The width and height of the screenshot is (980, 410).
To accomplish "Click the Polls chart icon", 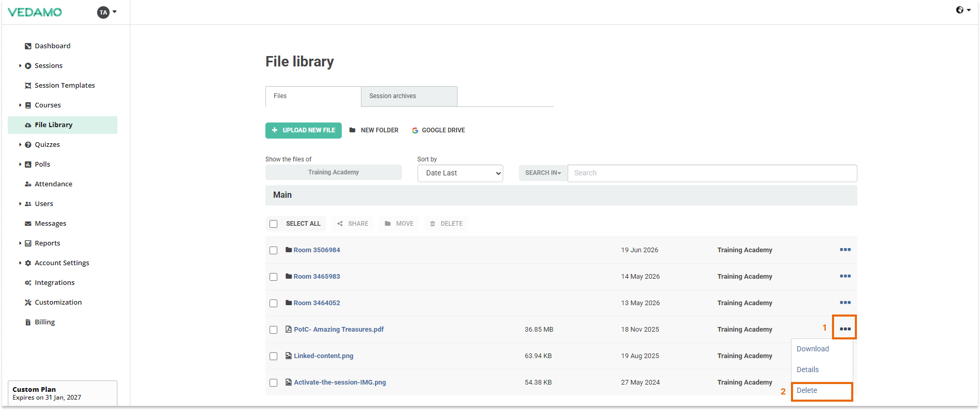I will pos(28,165).
